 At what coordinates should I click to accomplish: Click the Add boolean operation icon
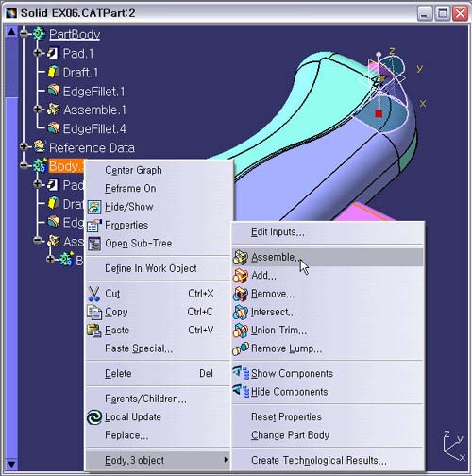(x=241, y=276)
